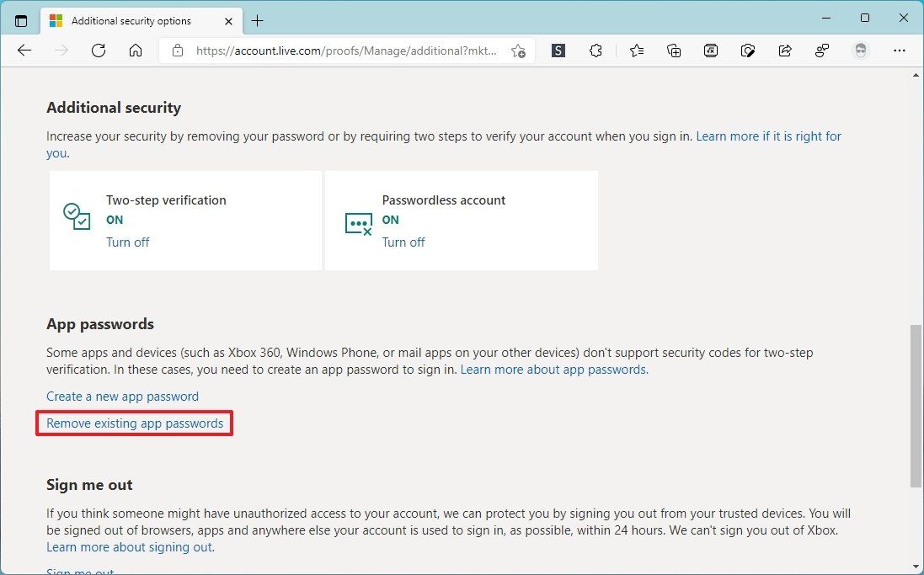Click inside the address bar

[337, 51]
